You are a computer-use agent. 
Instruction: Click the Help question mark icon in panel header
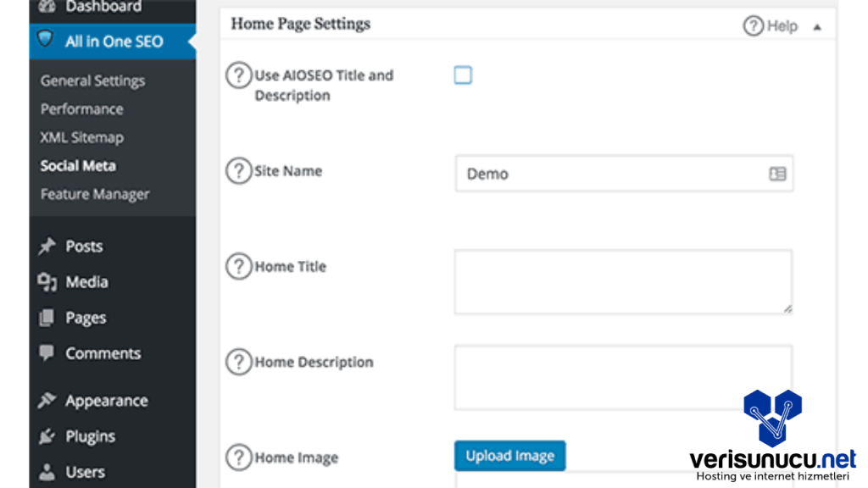753,26
